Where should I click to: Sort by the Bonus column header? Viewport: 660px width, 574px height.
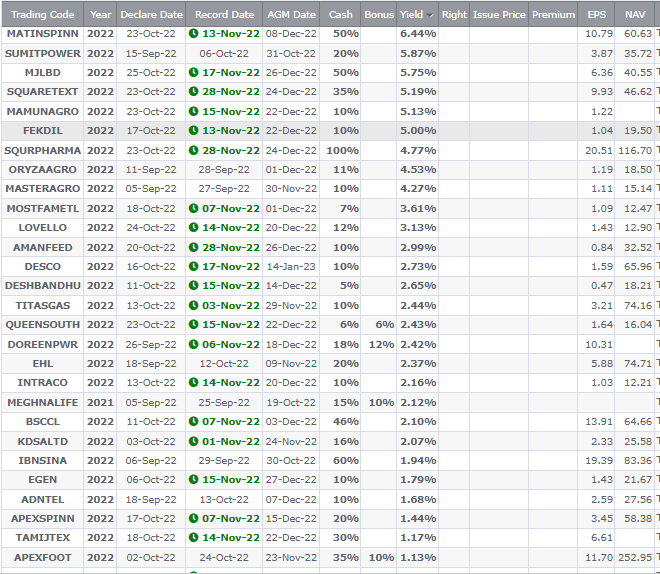coord(379,15)
